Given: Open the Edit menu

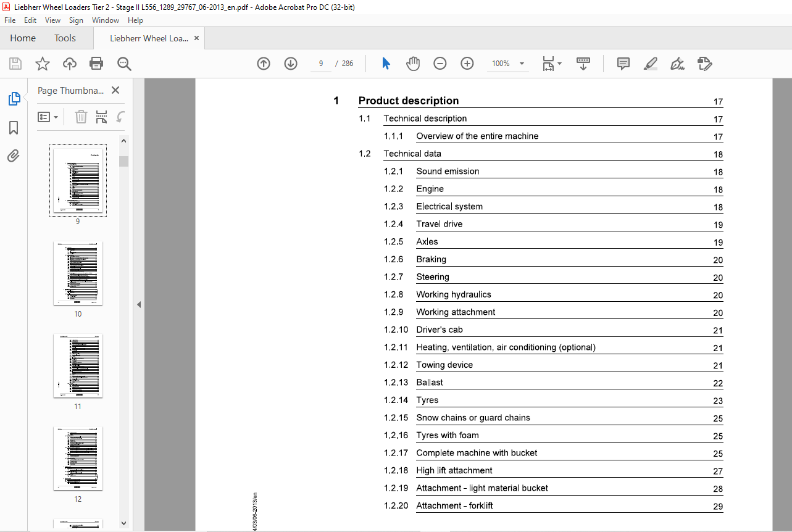Looking at the screenshot, I should click(30, 20).
